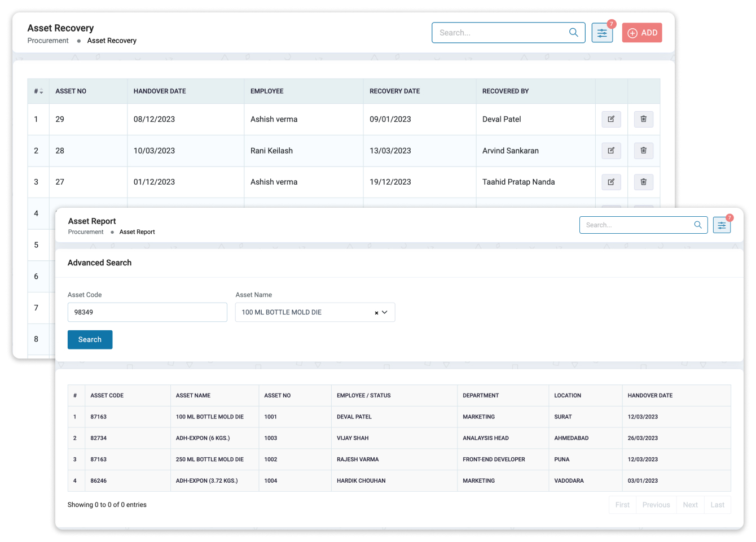Go to the Next page of report entries
This screenshot has width=756, height=542.
(x=690, y=505)
